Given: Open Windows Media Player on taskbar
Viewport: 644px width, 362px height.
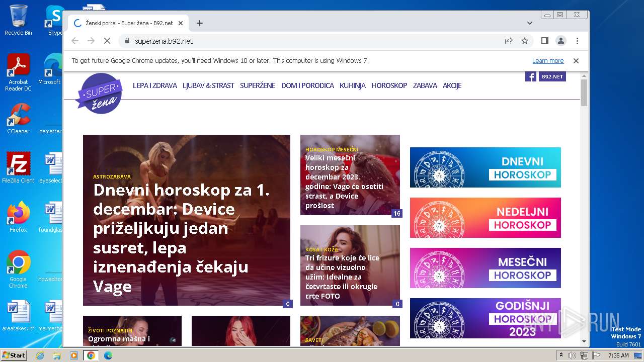Looking at the screenshot, I should (x=74, y=355).
